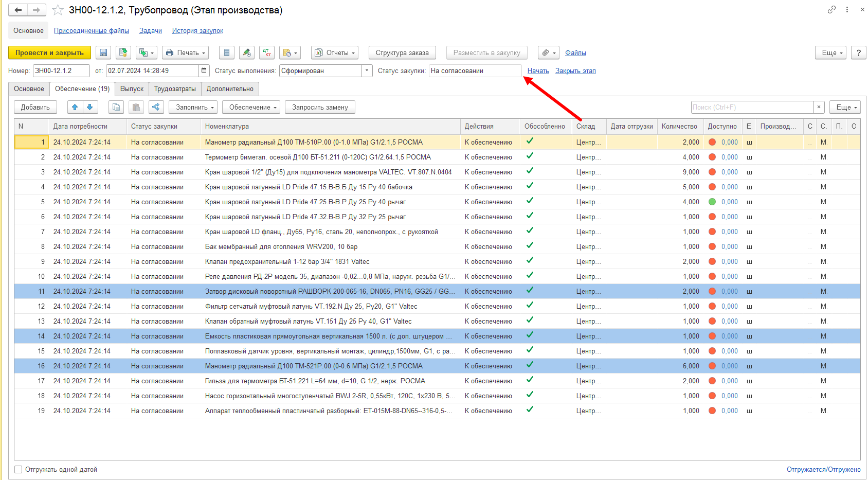Go forward with the right arrow button
The height and width of the screenshot is (480, 868).
37,10
